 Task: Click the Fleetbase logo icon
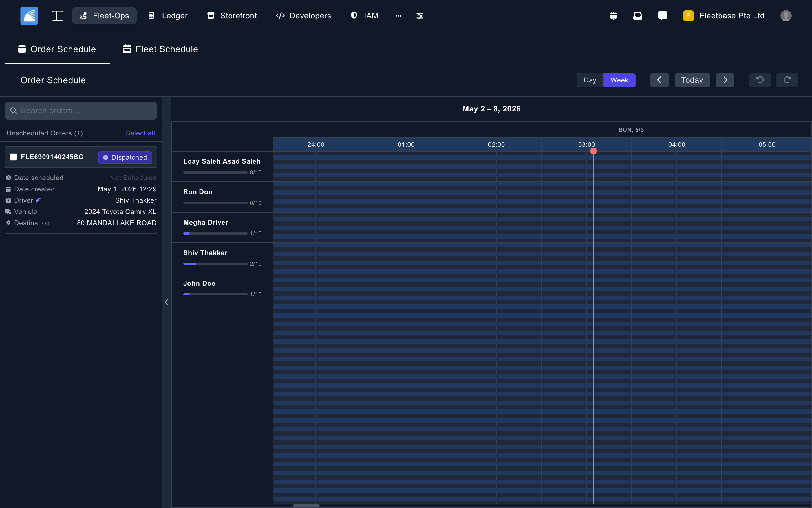(x=29, y=16)
